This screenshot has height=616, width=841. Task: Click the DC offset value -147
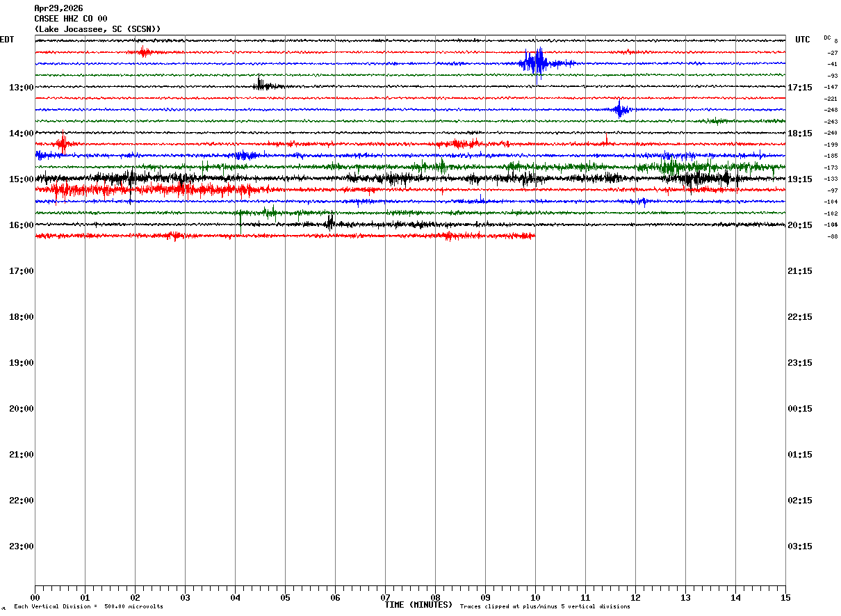831,87
